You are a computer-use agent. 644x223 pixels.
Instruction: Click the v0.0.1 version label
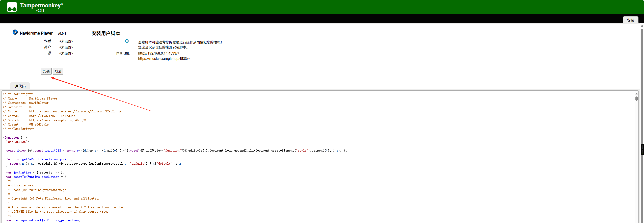tap(62, 33)
